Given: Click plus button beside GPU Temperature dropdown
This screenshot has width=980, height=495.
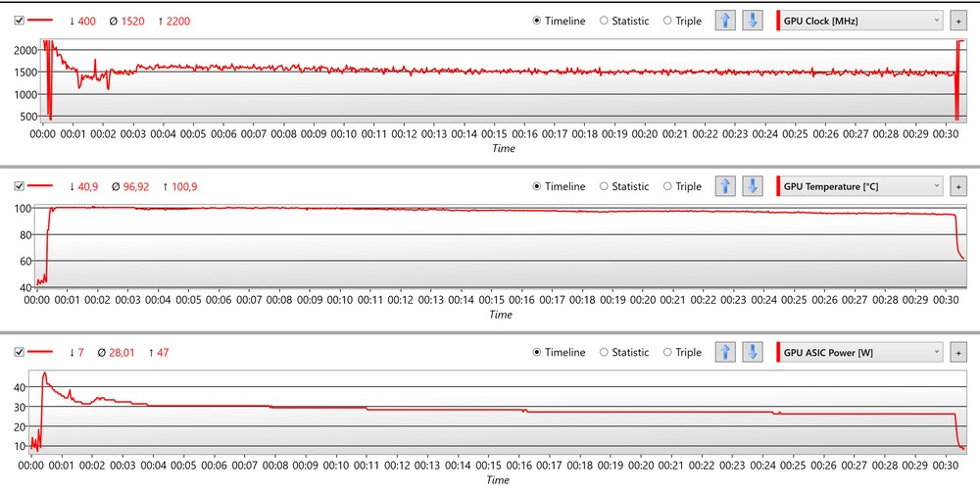Looking at the screenshot, I should click(x=957, y=186).
